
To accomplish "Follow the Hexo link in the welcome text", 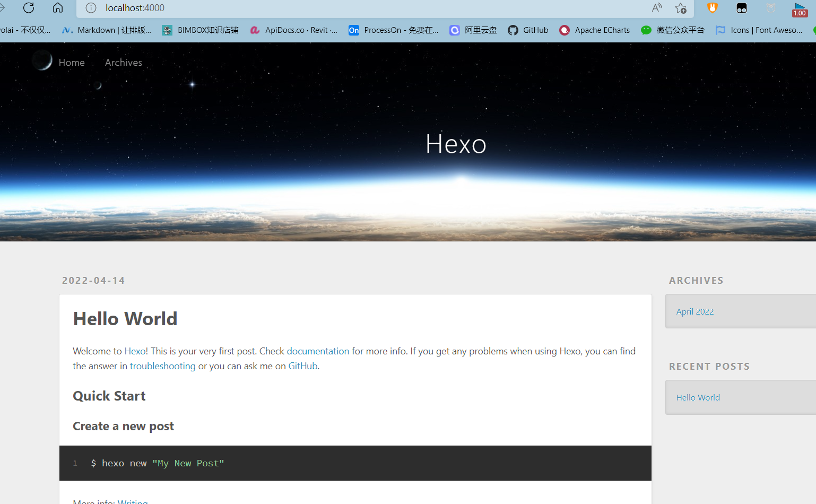I will [x=135, y=351].
